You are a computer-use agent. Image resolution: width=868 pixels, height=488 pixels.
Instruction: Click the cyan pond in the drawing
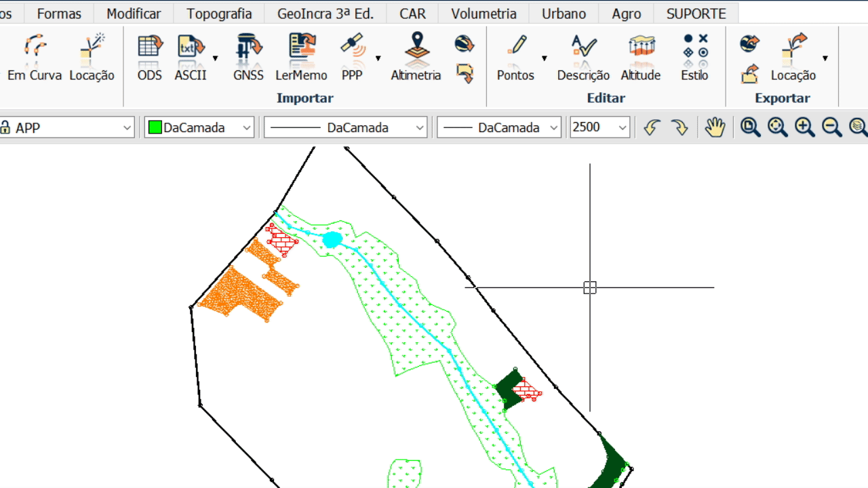pos(332,240)
